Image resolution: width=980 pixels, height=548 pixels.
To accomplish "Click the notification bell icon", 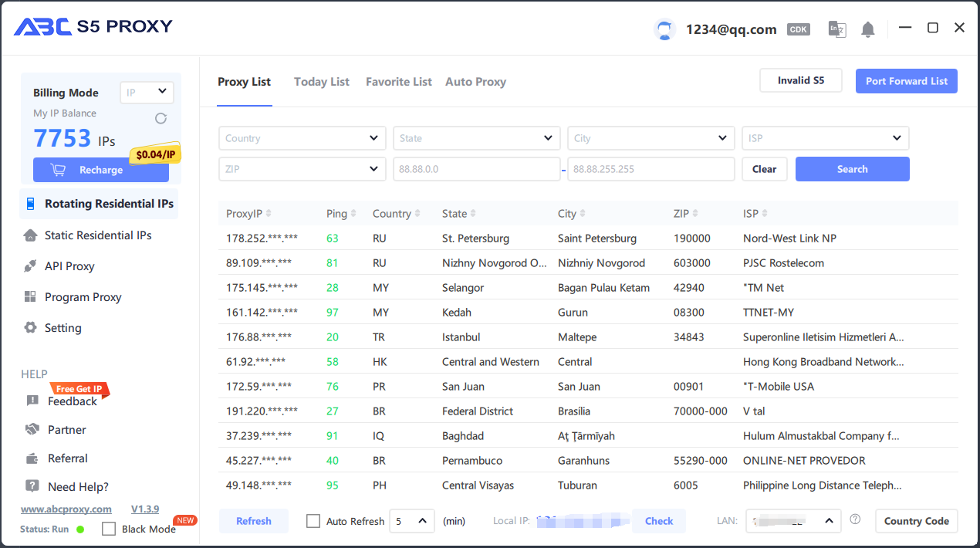I will [868, 29].
